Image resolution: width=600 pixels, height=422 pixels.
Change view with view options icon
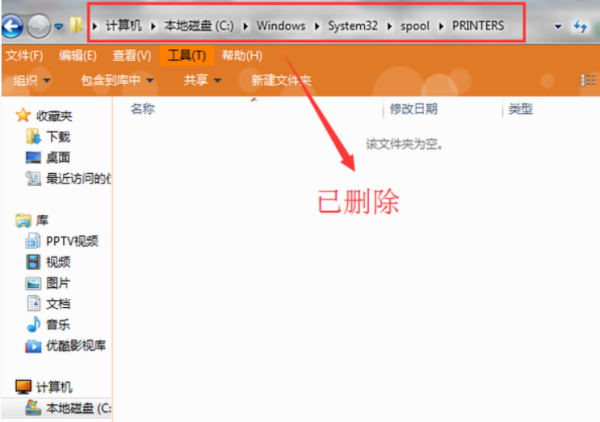point(588,80)
